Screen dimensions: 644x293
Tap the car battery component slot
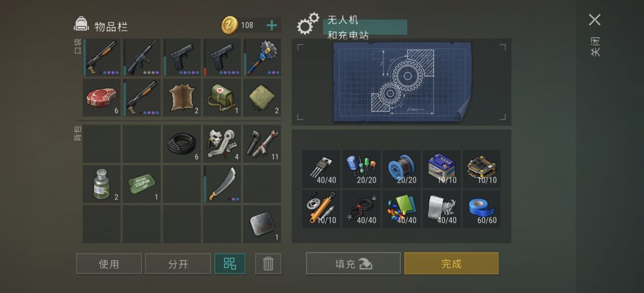pos(441,169)
